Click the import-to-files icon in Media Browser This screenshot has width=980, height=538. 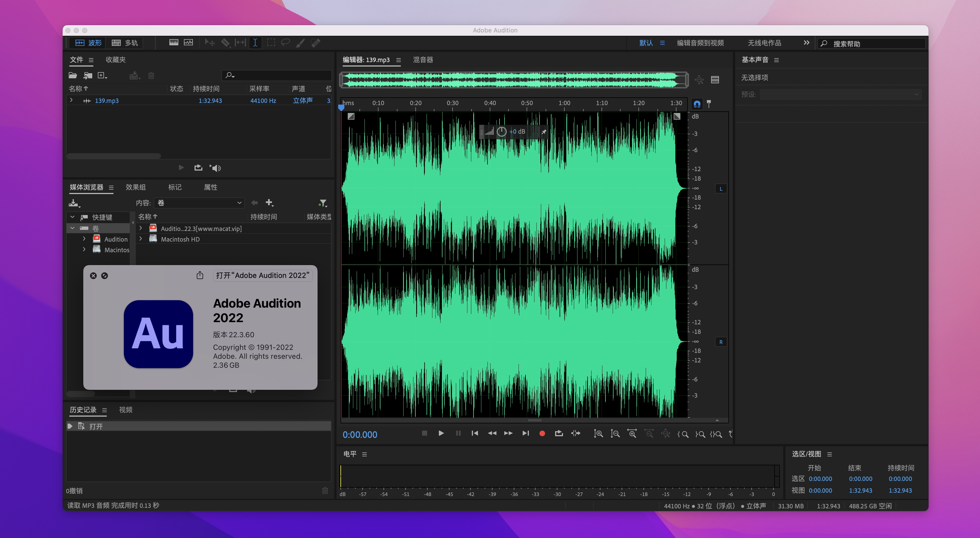[74, 203]
